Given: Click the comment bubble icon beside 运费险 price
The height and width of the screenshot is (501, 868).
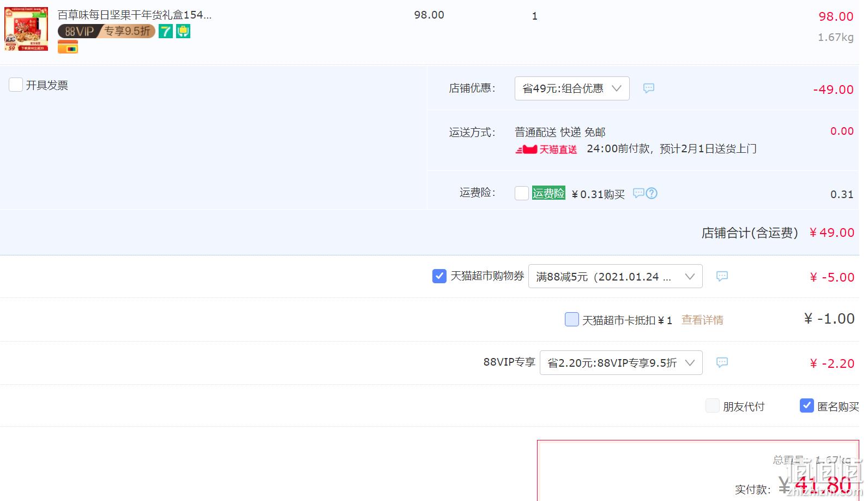Looking at the screenshot, I should (638, 193).
